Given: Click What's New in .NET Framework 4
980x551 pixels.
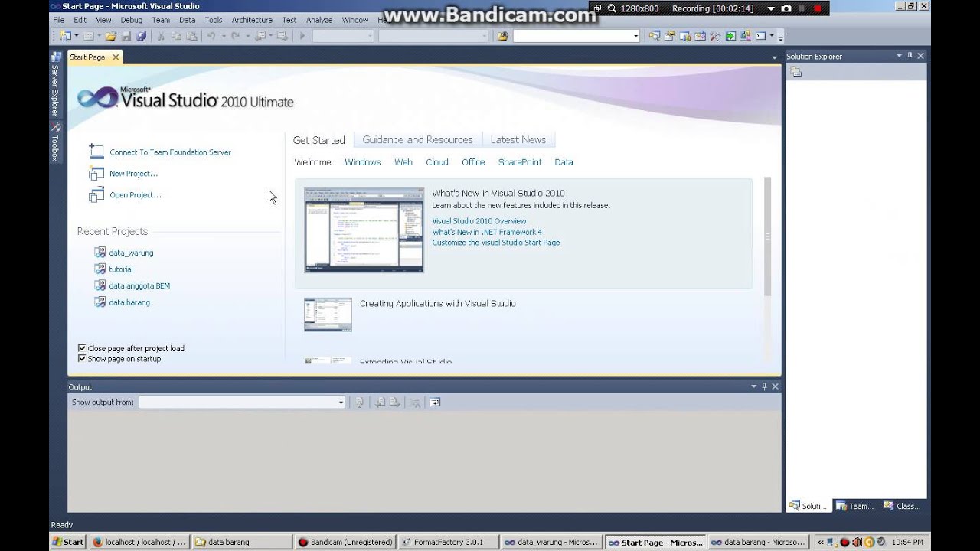Looking at the screenshot, I should coord(487,232).
